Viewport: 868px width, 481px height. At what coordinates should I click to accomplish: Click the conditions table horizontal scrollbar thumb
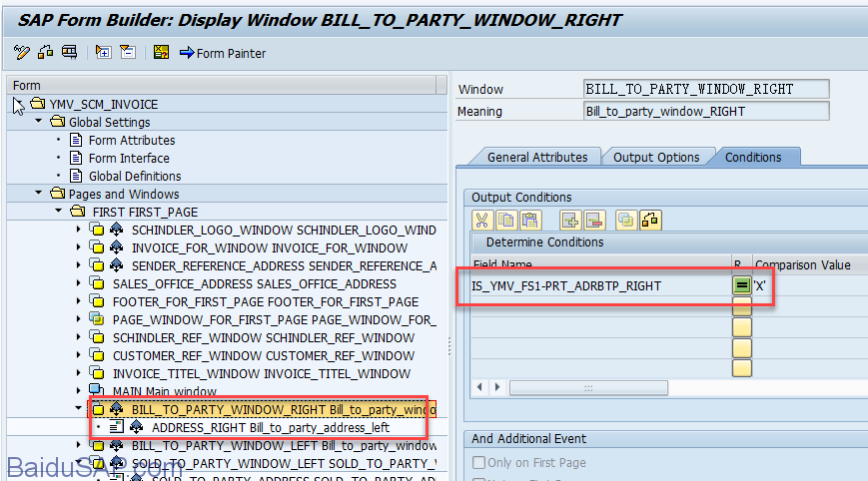tap(588, 388)
